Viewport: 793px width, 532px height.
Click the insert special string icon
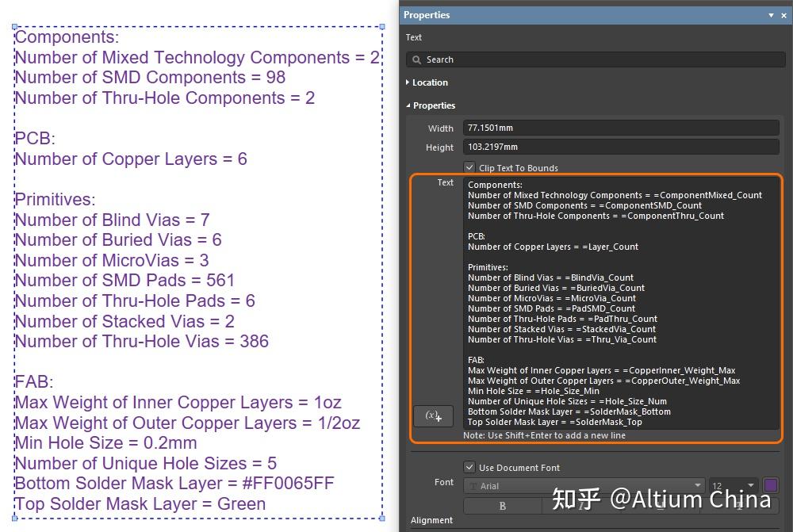433,415
